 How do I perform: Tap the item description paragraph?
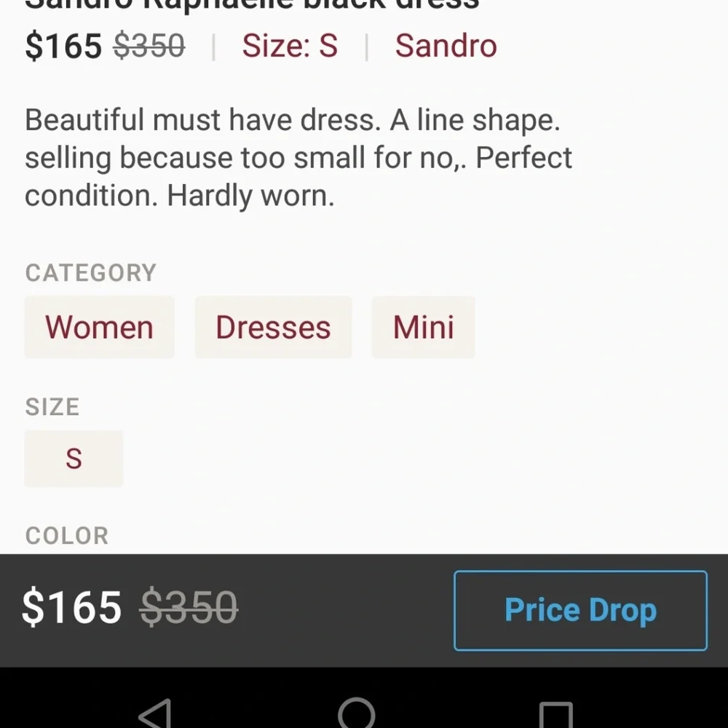click(x=298, y=157)
